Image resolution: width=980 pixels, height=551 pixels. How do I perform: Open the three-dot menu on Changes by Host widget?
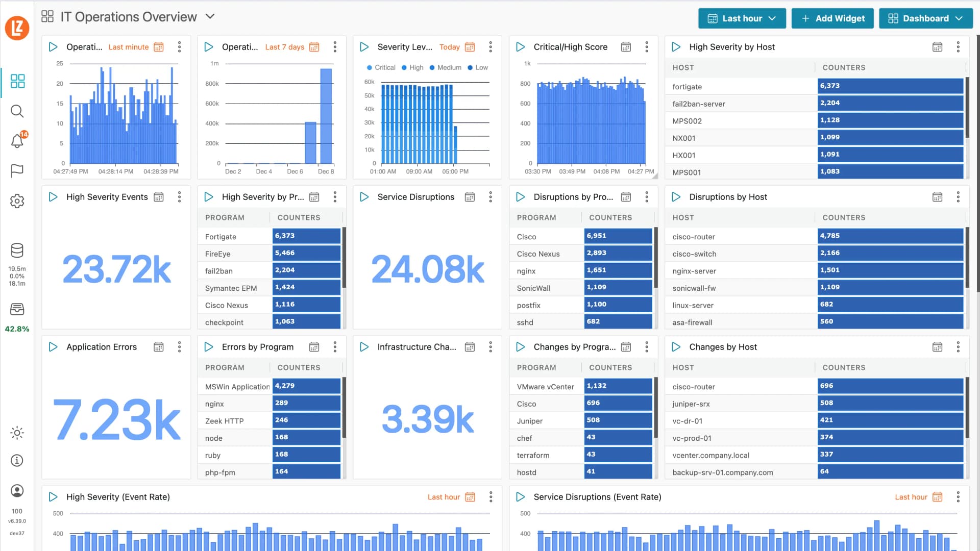tap(958, 347)
